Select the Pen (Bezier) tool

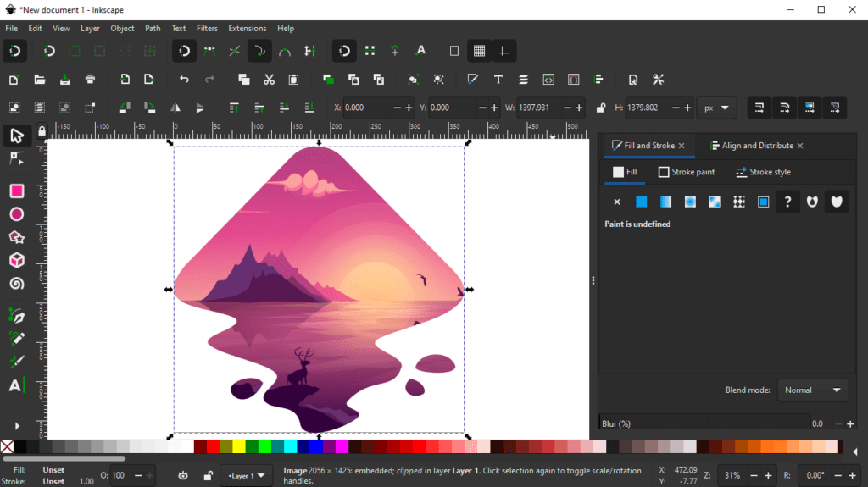click(17, 315)
